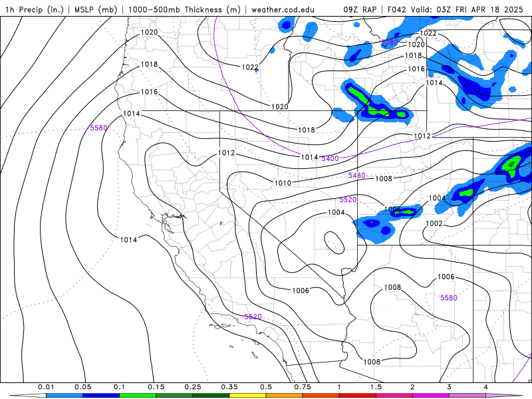This screenshot has height=399, width=532.
Task: Click the bright green 0.1–0.15 legend swatch
Action: coord(138,396)
